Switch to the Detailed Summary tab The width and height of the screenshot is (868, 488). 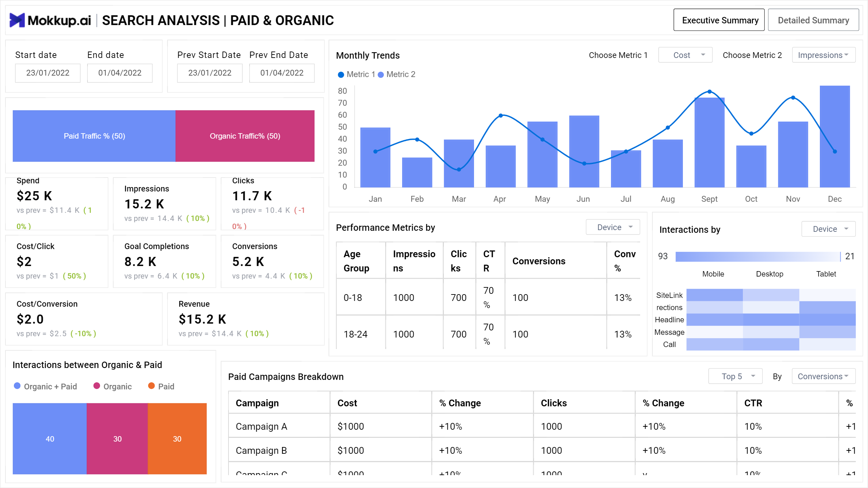[813, 20]
